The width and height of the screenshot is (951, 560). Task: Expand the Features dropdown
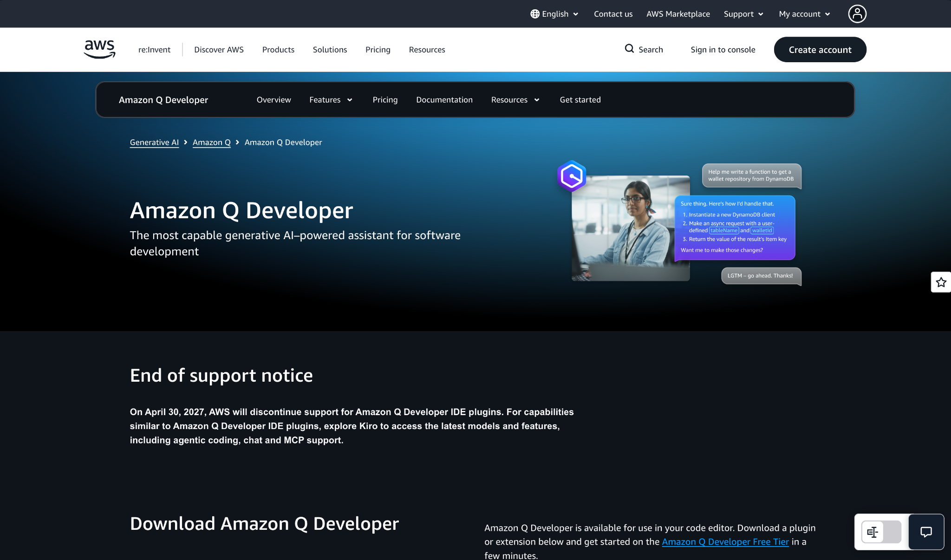tap(331, 100)
